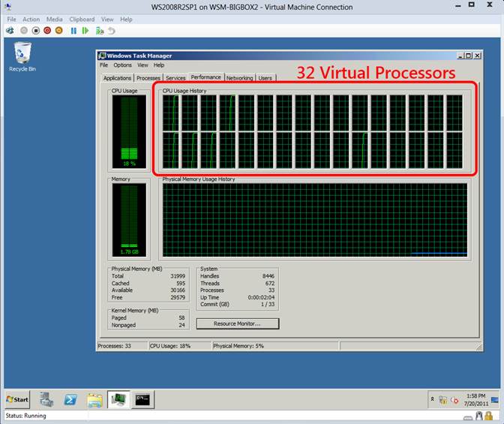Open the guest Start menu

[x=17, y=399]
